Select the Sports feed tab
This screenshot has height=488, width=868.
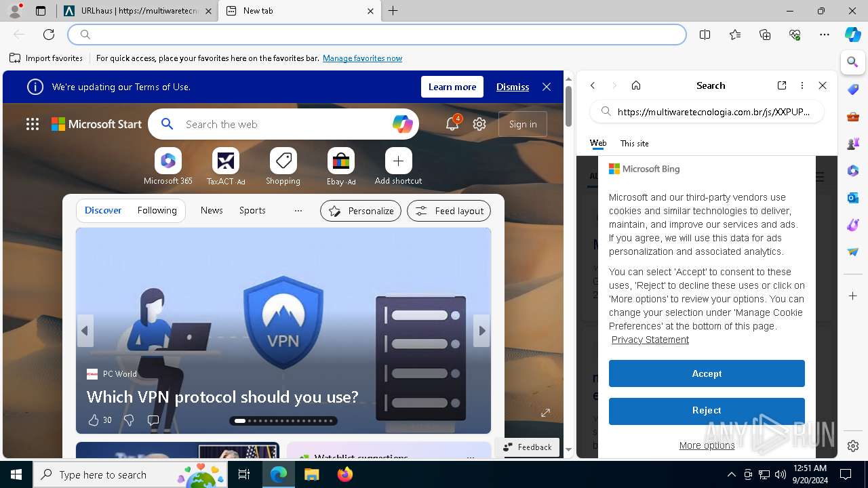(252, 210)
